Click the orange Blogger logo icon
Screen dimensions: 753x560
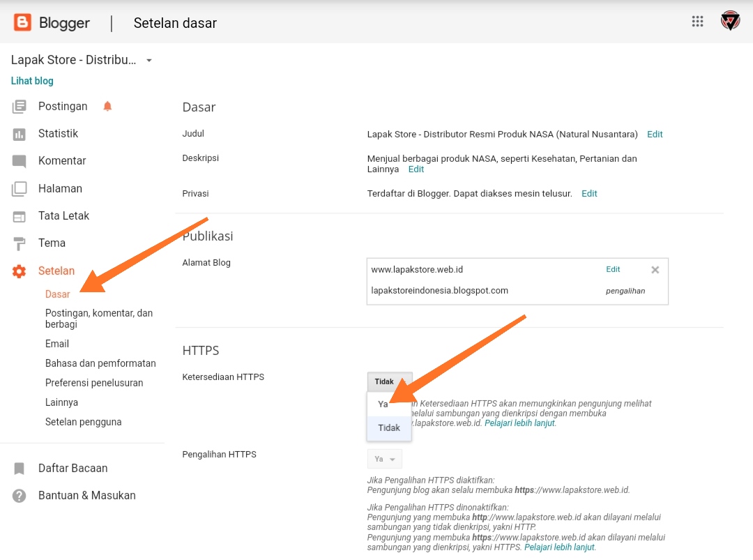tap(22, 22)
